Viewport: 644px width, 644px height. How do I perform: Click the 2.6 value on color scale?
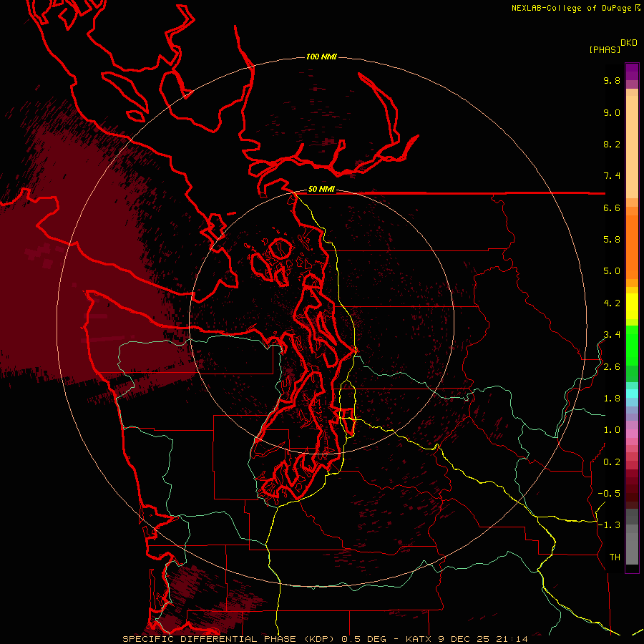click(612, 367)
